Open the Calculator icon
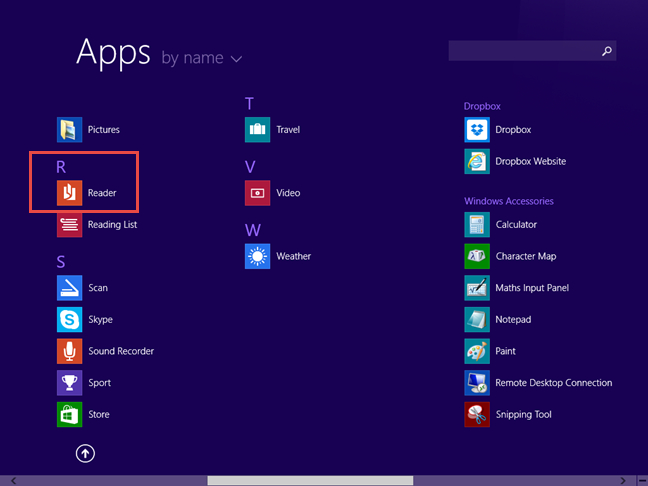The height and width of the screenshot is (486, 648). pos(477,224)
